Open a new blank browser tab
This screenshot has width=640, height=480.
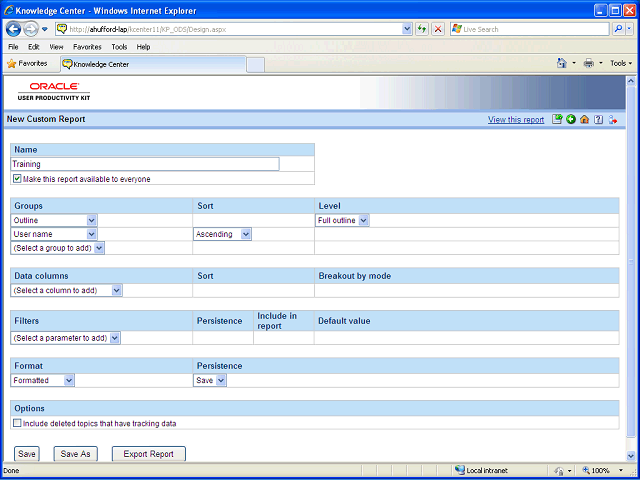(x=256, y=65)
